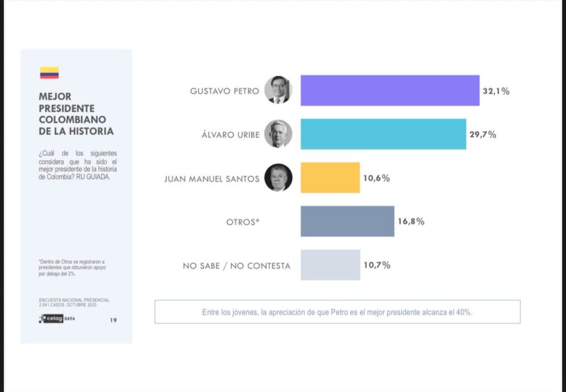Click the NO SABE / NO CONTESTA label
This screenshot has width=566, height=392.
[236, 266]
